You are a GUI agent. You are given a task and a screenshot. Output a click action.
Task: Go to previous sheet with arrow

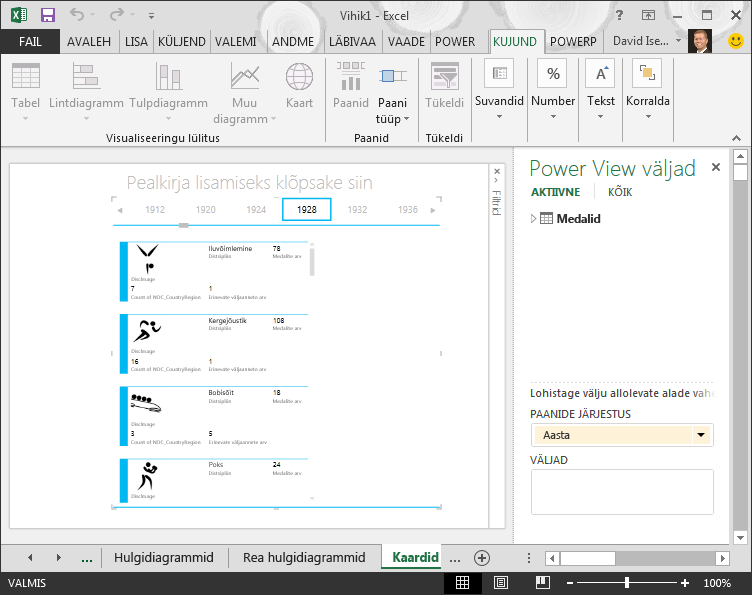tap(30, 558)
